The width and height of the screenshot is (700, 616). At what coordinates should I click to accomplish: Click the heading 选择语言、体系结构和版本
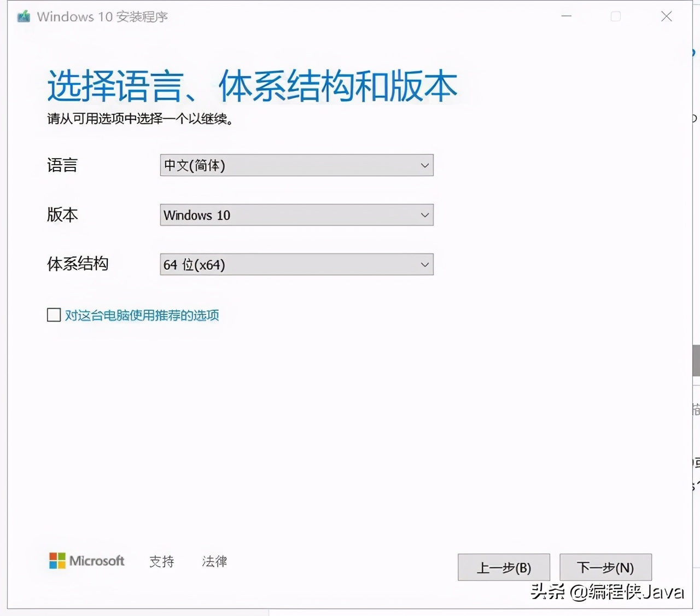(x=252, y=86)
